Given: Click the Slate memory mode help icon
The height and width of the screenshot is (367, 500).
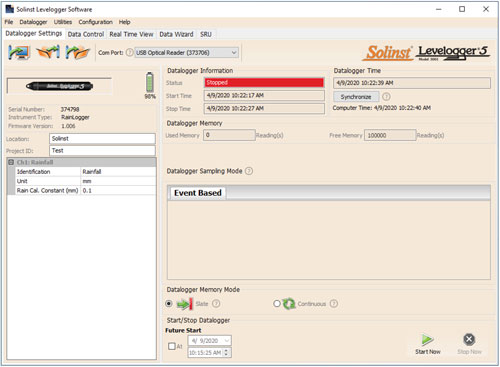Looking at the screenshot, I should coord(216,304).
